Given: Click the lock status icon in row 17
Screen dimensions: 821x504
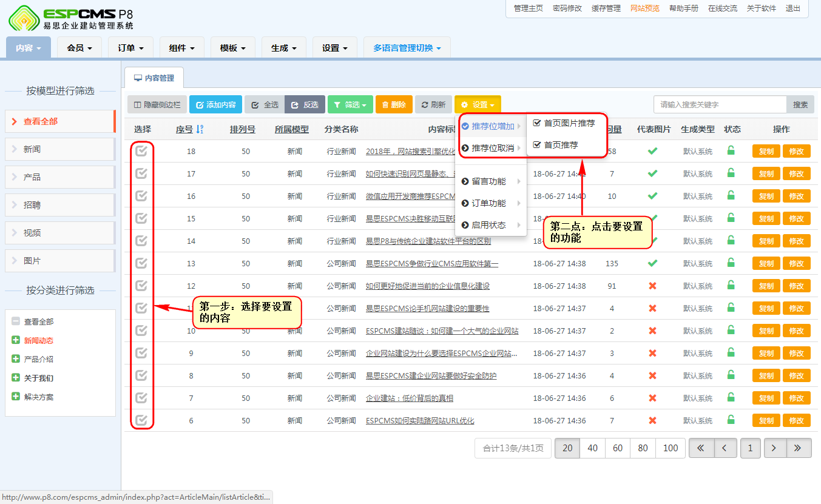Looking at the screenshot, I should (x=731, y=173).
